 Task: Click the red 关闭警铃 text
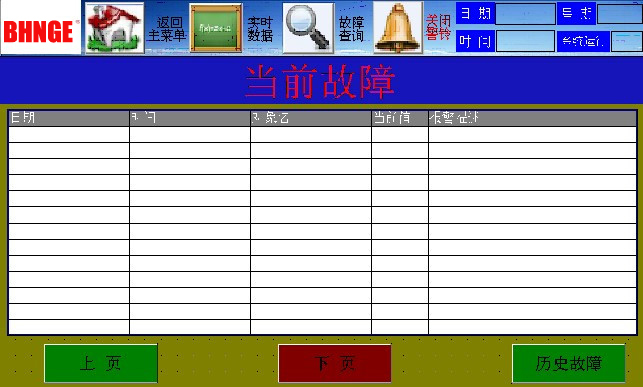438,27
